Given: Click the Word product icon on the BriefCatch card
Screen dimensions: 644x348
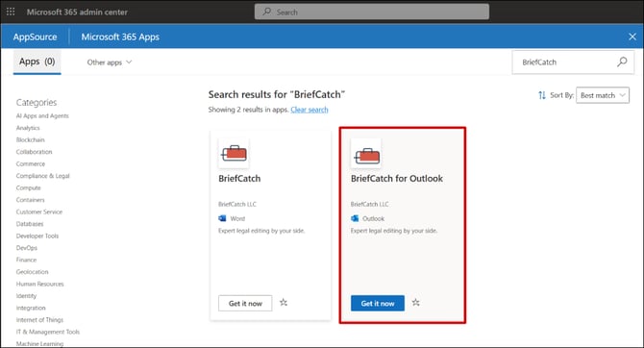Looking at the screenshot, I should 222,218.
